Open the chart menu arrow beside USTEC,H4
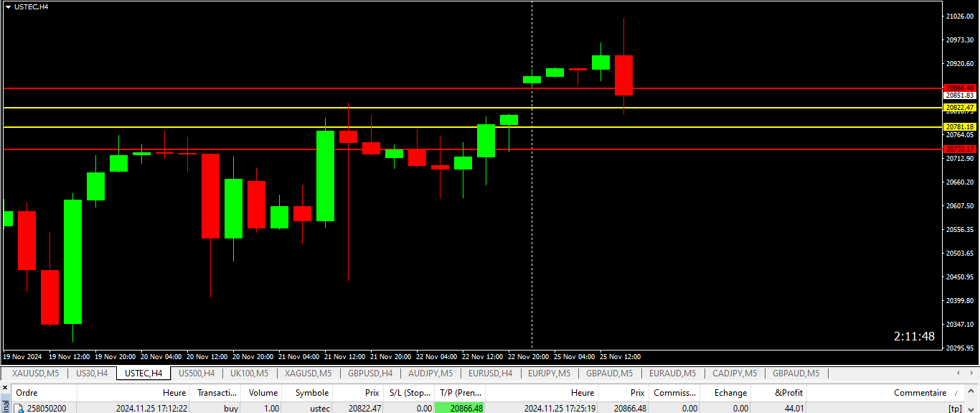 click(x=8, y=6)
